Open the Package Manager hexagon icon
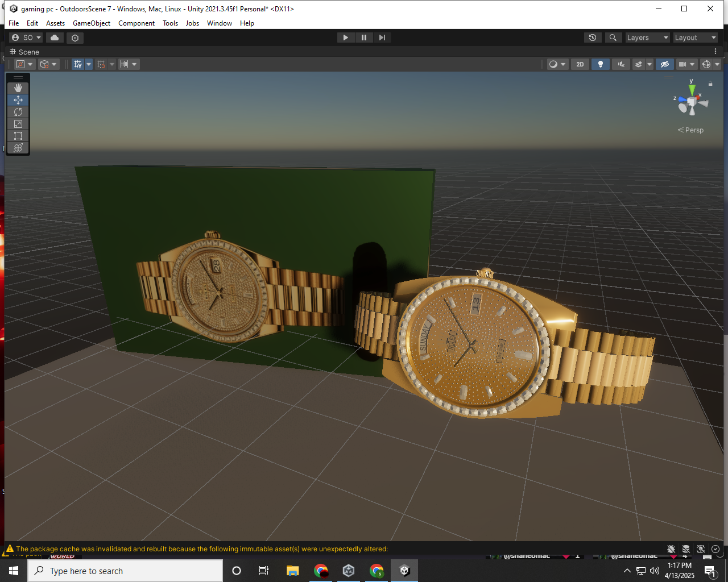The image size is (728, 582). click(75, 38)
